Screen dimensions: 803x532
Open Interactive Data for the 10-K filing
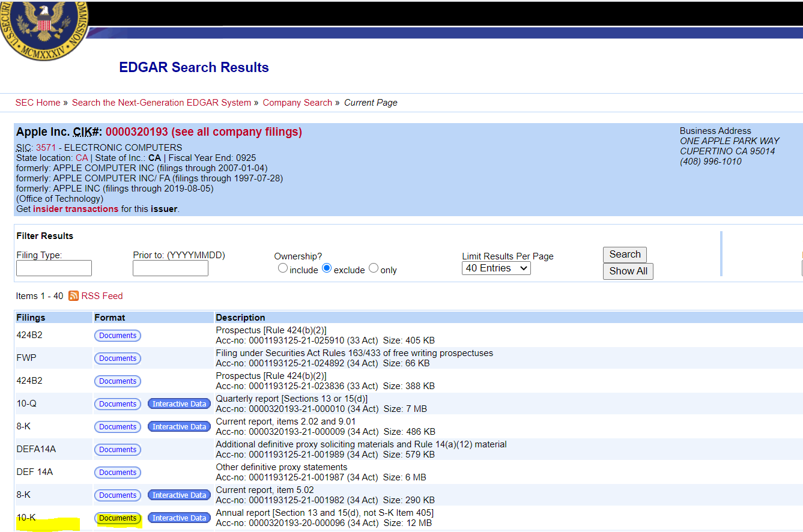pyautogui.click(x=179, y=518)
